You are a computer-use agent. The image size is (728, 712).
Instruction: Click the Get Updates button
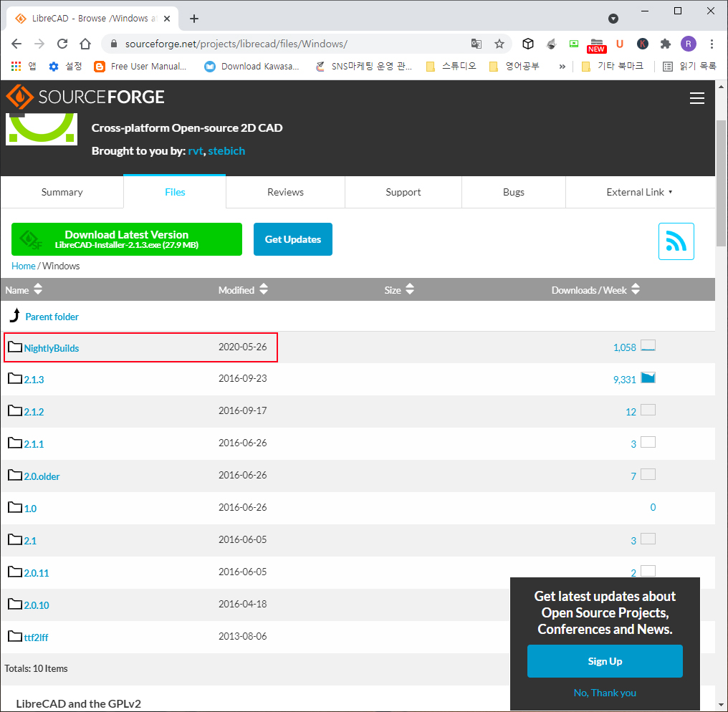coord(293,239)
